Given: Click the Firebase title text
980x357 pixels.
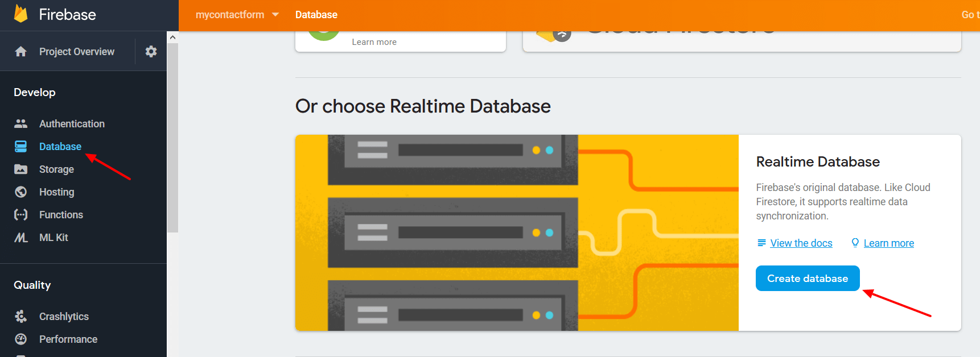Looking at the screenshot, I should (x=67, y=15).
